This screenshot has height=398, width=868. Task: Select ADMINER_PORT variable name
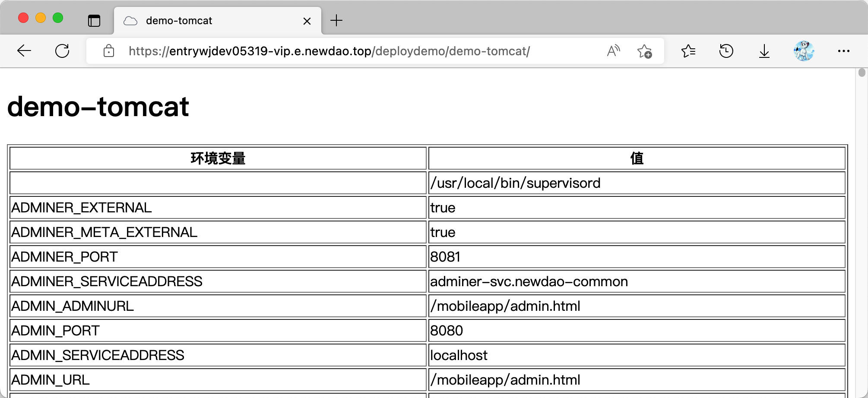pyautogui.click(x=64, y=257)
